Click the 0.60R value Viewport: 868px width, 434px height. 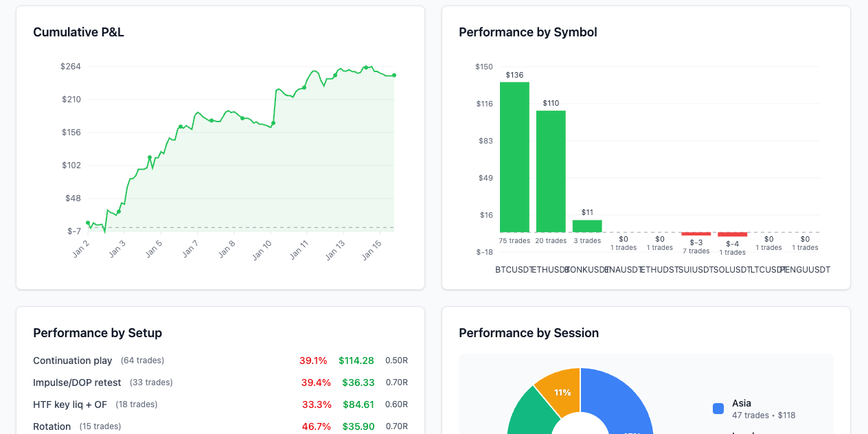click(x=396, y=404)
